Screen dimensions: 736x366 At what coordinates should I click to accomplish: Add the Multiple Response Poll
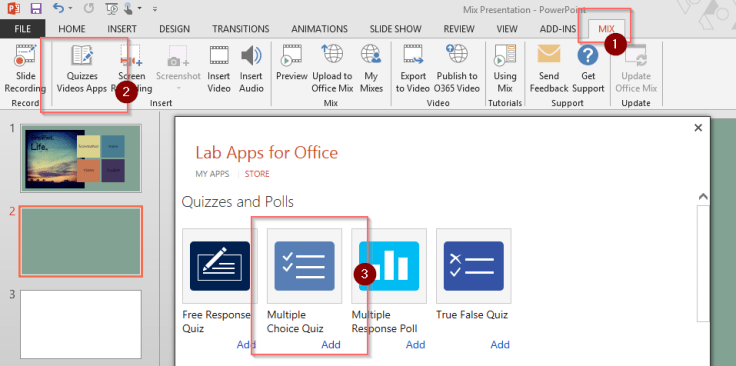(x=415, y=345)
